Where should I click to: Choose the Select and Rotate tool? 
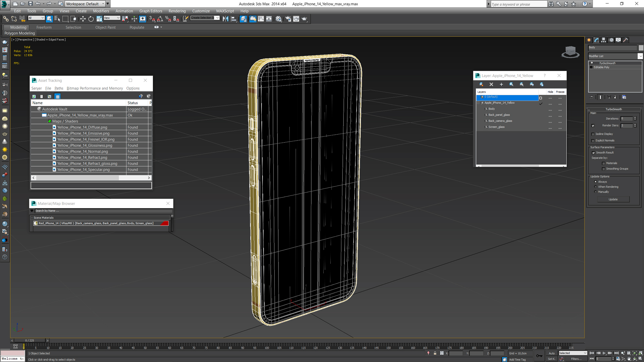coord(91,19)
